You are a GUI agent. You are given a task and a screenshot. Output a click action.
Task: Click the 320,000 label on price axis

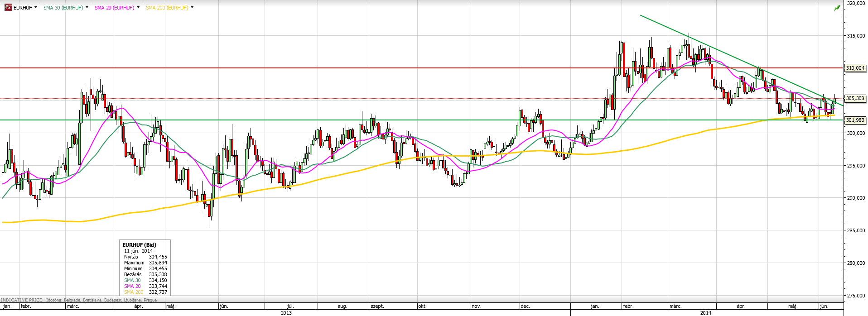[x=856, y=3]
